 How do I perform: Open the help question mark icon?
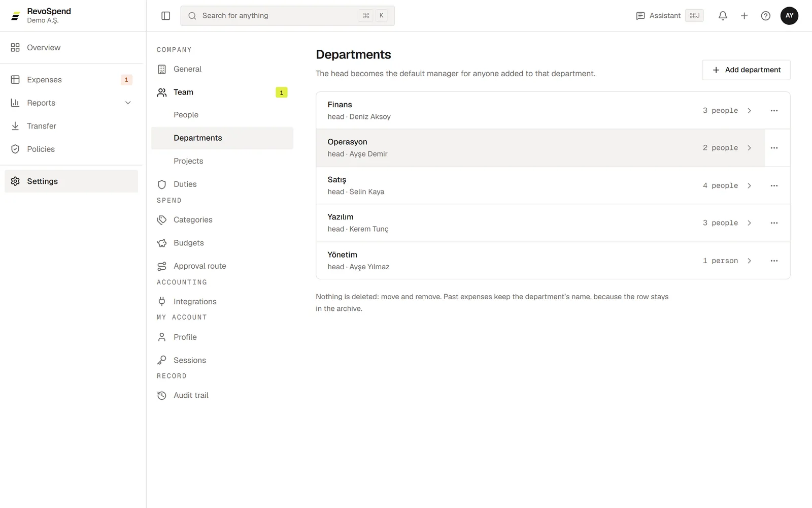click(x=765, y=16)
